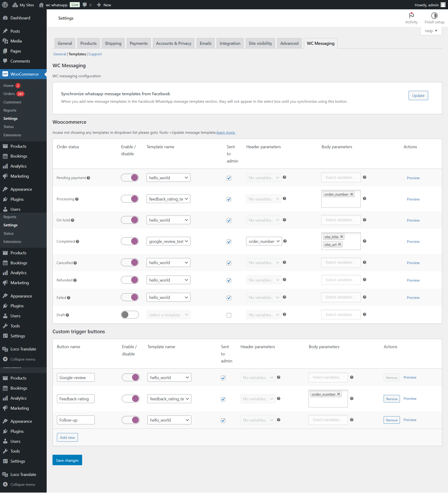Click the question mark icon beside Pending payment

click(90, 177)
